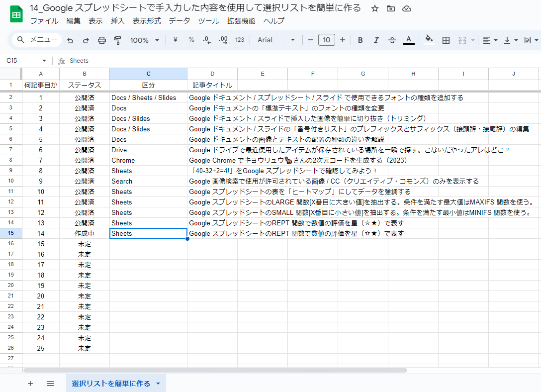The width and height of the screenshot is (541, 392).
Task: Open the 拡張機能 menu
Action: [x=241, y=21]
